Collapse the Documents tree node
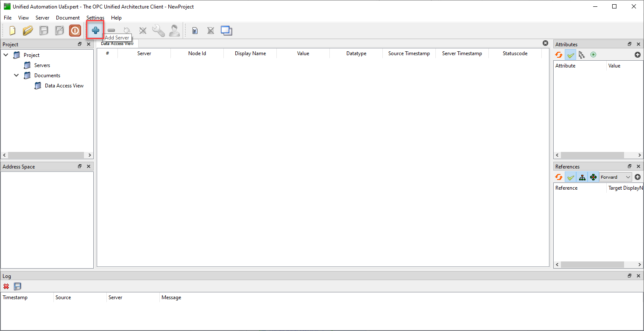 [17, 75]
